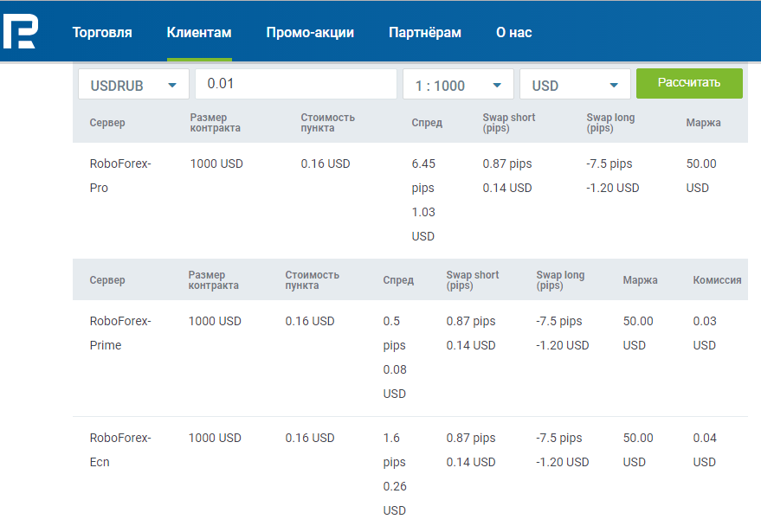Click Swap short (pips) header in Pro table
Viewport: 761px width, 532px height.
[x=509, y=123]
